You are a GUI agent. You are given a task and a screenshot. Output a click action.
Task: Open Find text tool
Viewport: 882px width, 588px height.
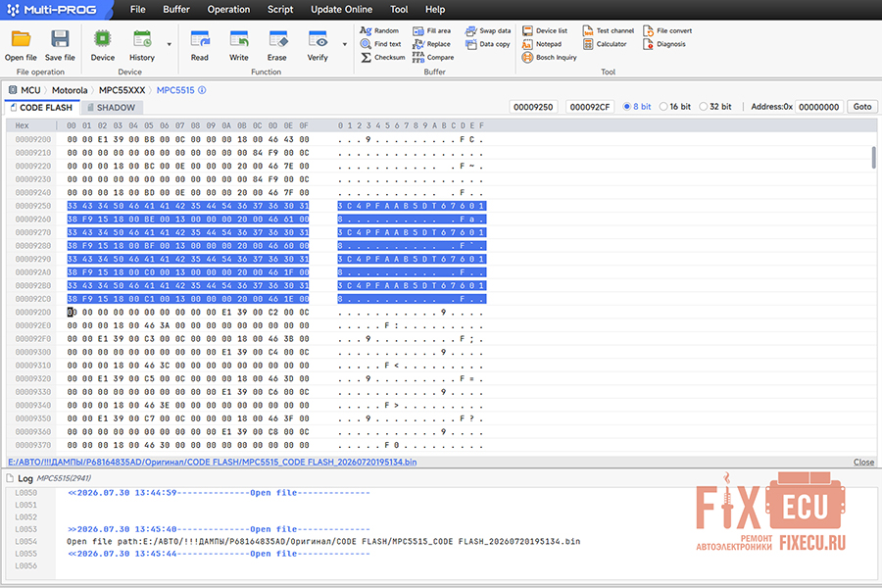[381, 44]
